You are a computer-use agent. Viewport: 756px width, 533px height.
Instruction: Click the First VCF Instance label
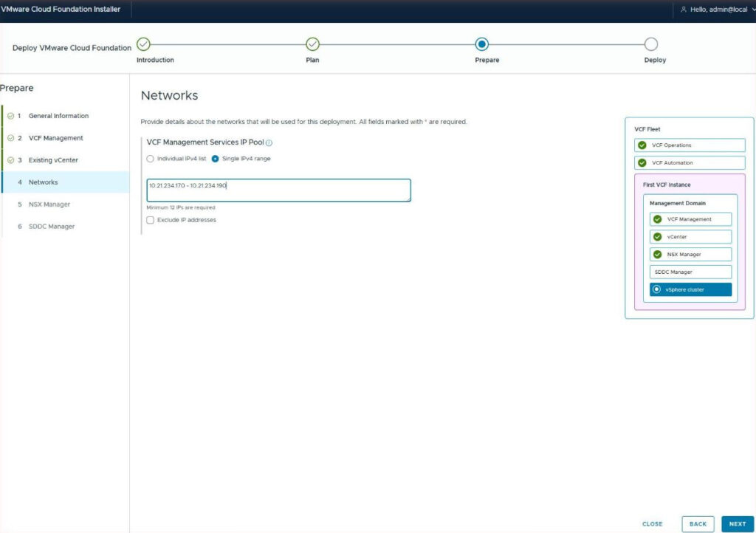(x=667, y=185)
